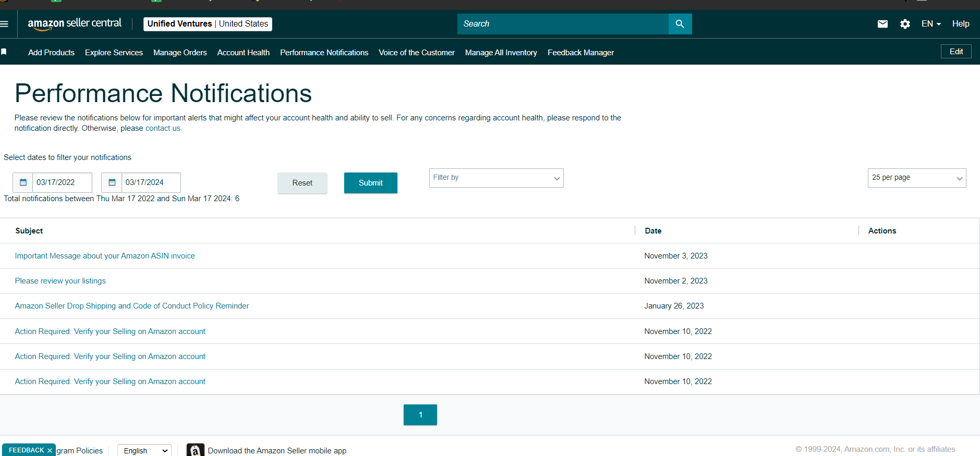Go to Add Products
Viewport: 980px width, 456px height.
pos(51,53)
